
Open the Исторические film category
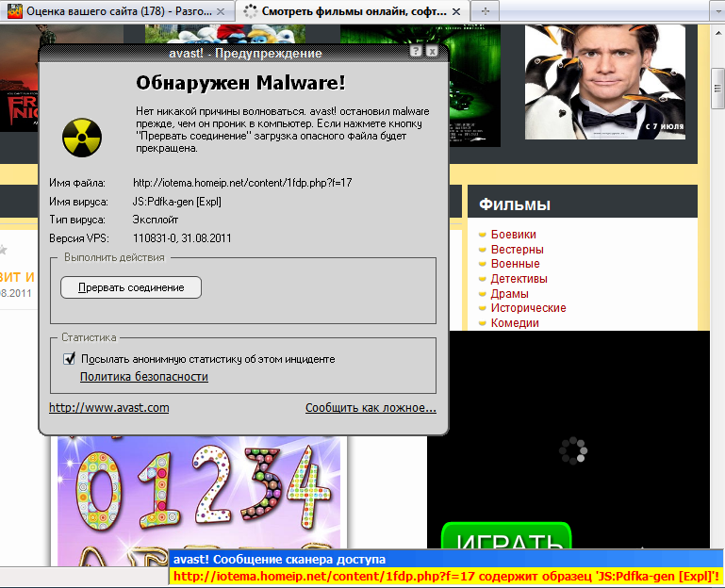[528, 308]
